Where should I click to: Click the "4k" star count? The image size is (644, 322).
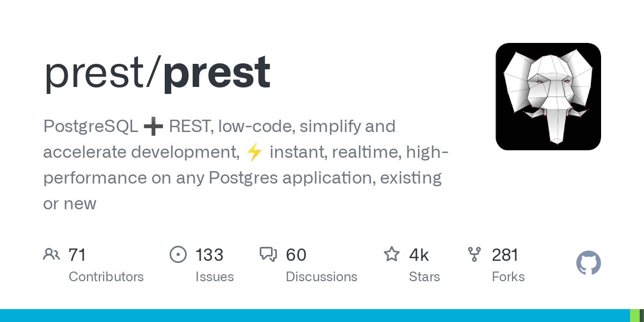[419, 254]
